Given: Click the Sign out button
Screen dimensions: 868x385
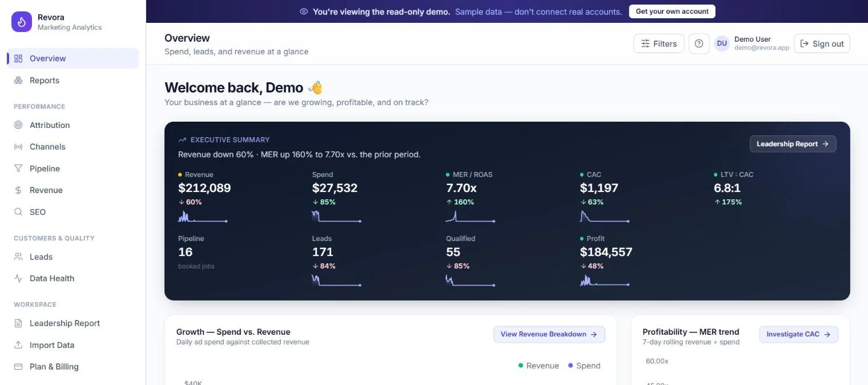Looking at the screenshot, I should click(x=822, y=43).
